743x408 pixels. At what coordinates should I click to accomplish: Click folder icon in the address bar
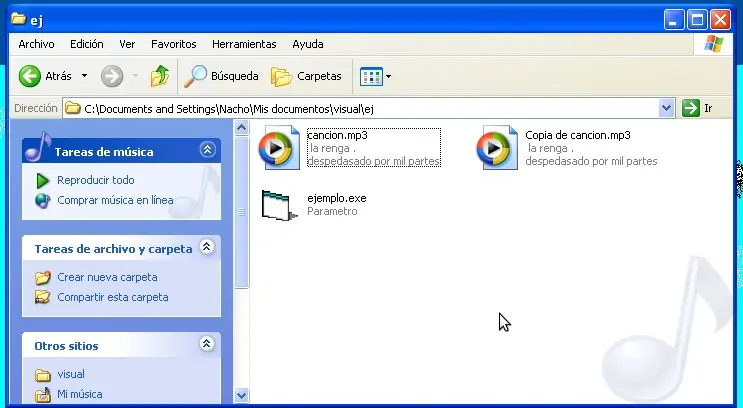72,109
